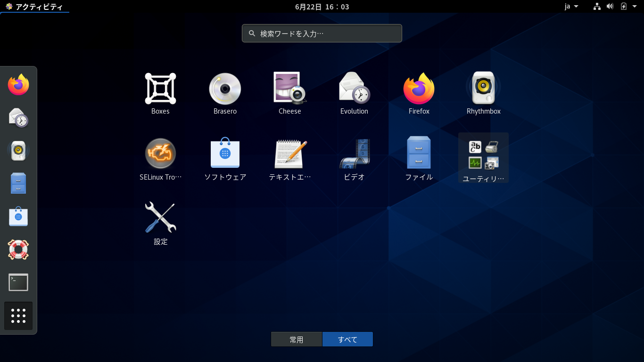The height and width of the screenshot is (362, 644).
Task: Launch Evolution from the app grid
Action: (x=354, y=93)
